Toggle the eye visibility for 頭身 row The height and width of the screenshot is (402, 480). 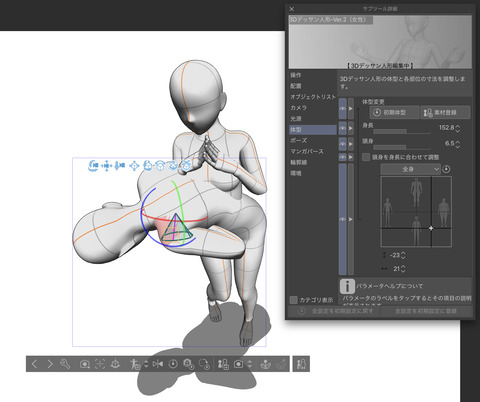click(343, 144)
